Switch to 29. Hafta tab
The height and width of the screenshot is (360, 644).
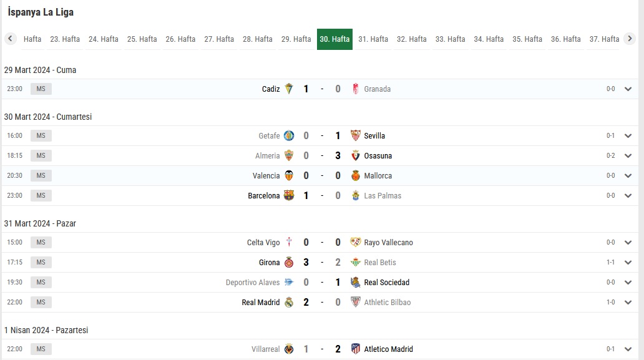click(296, 39)
